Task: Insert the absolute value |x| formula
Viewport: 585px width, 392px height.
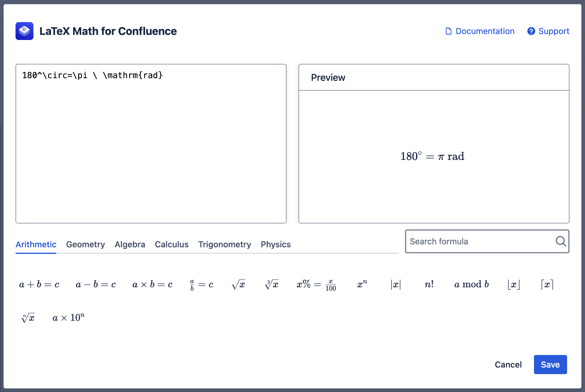Action: (x=395, y=285)
